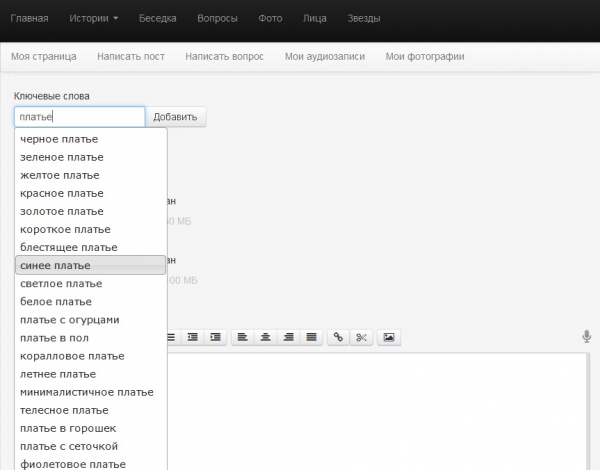The width and height of the screenshot is (600, 470).
Task: Open the Беседка section
Action: (x=158, y=18)
